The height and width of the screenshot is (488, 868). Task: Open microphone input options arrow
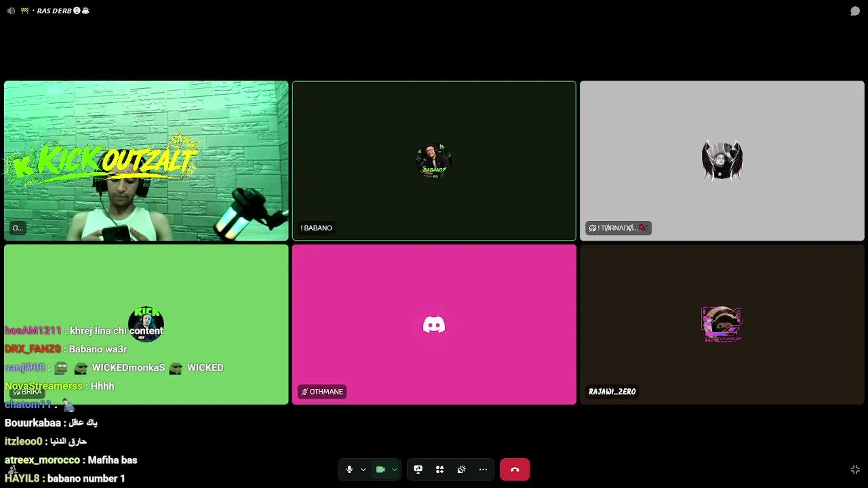click(x=363, y=469)
